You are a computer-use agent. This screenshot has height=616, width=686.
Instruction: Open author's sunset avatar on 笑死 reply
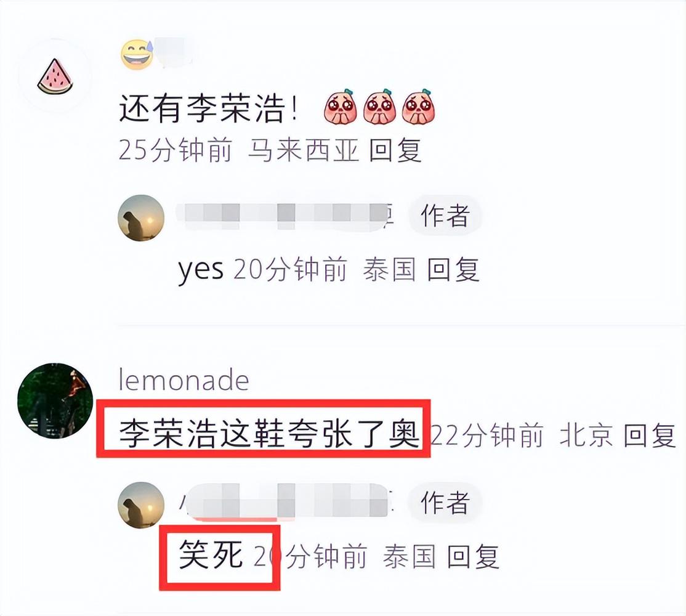(141, 505)
